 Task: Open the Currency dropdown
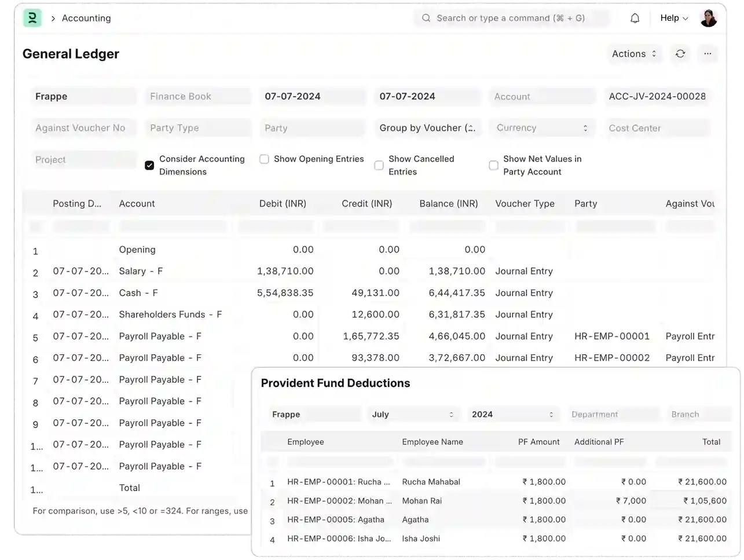pos(541,128)
